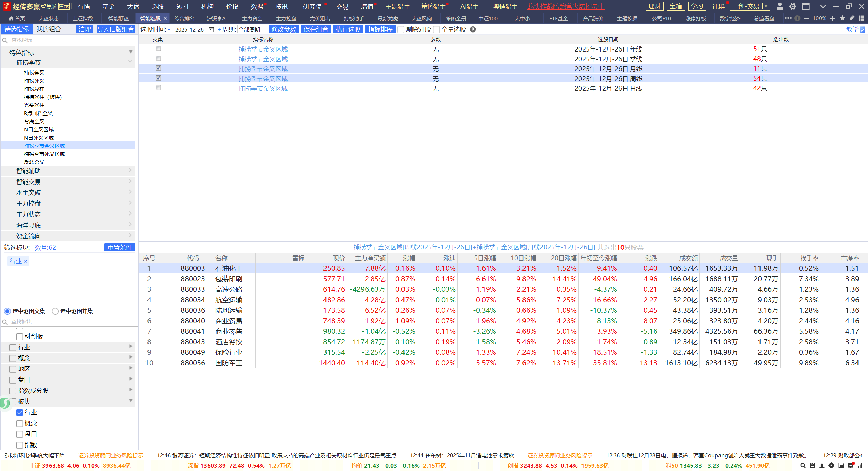Click the pencil edit icon in tab bar
The width and height of the screenshot is (868, 471).
852,18
